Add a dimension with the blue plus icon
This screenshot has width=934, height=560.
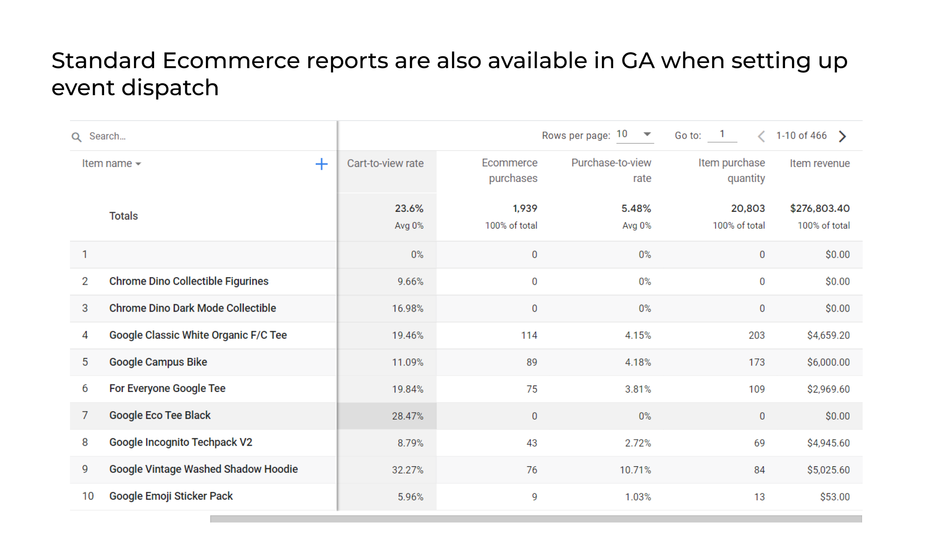[x=321, y=164]
